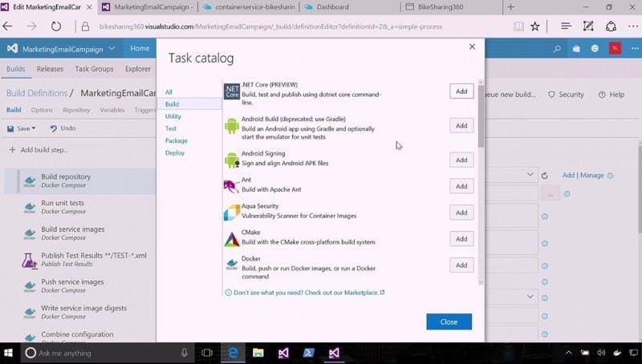
Task: Click Windows Start button
Action: click(x=9, y=353)
